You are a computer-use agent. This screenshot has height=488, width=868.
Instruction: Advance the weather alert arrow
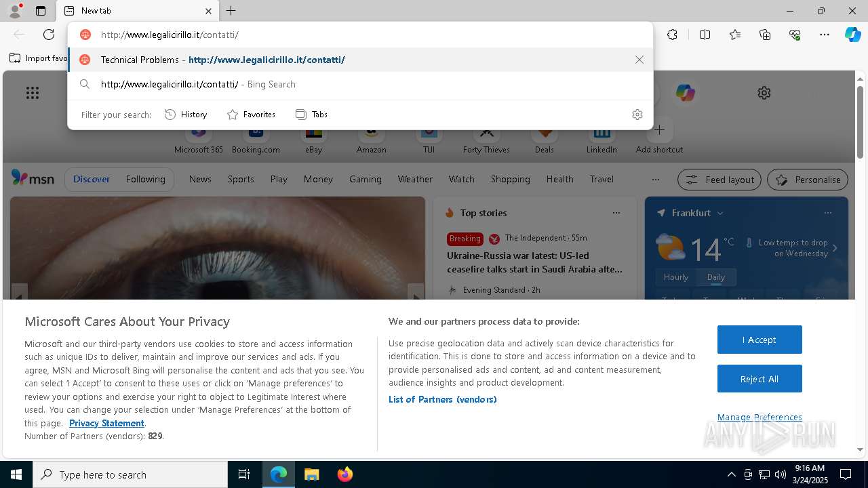pyautogui.click(x=835, y=248)
